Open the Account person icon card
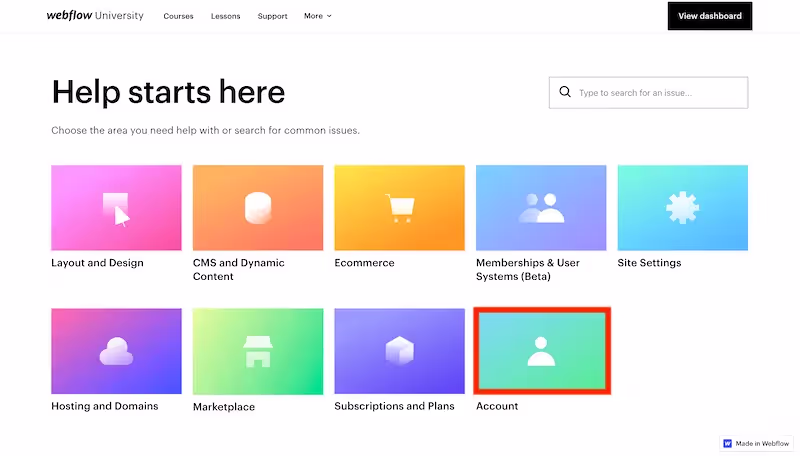Image resolution: width=800 pixels, height=456 pixels. 542,351
